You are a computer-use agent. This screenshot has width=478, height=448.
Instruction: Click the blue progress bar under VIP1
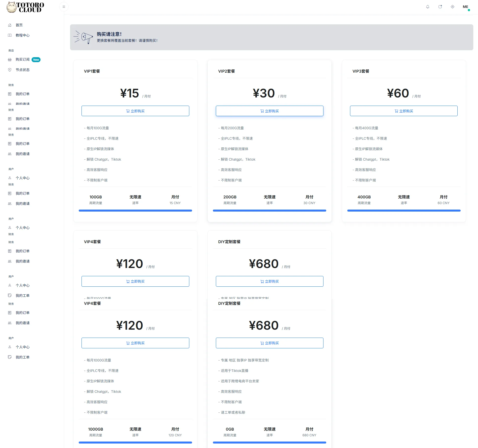point(135,211)
